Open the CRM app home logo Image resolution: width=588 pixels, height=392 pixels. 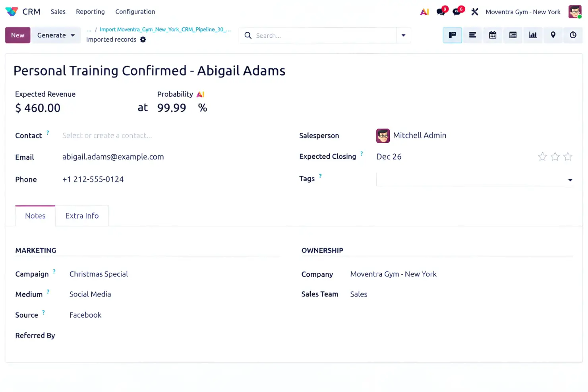pos(12,12)
